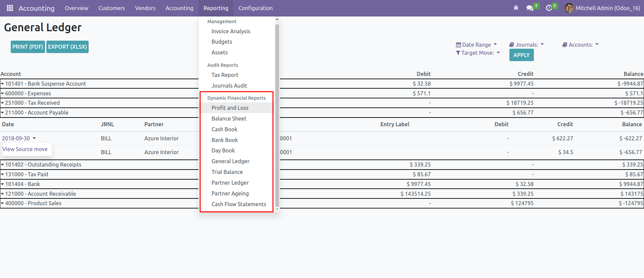
Task: Collapse the 211000 - Account Payable row
Action: tap(3, 112)
